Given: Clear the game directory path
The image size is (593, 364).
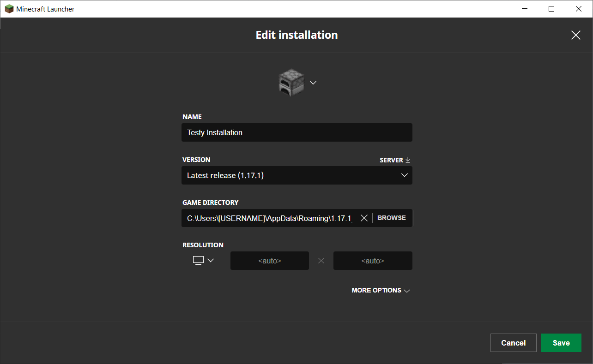Looking at the screenshot, I should click(364, 218).
